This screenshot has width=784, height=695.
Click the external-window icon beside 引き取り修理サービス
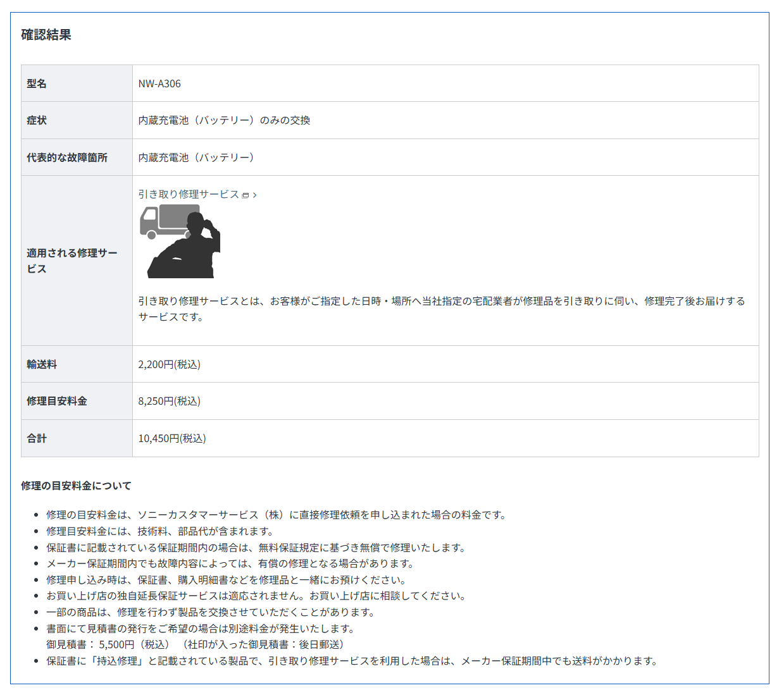246,195
